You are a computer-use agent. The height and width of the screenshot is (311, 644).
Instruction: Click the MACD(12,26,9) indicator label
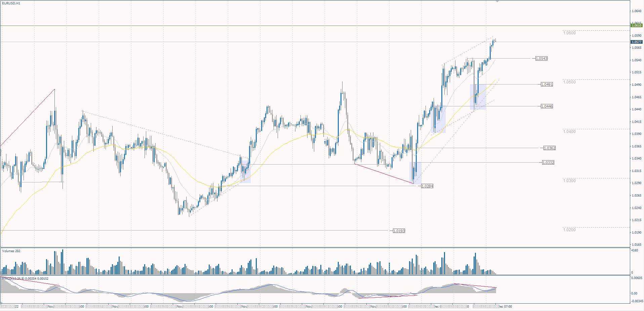click(25, 279)
